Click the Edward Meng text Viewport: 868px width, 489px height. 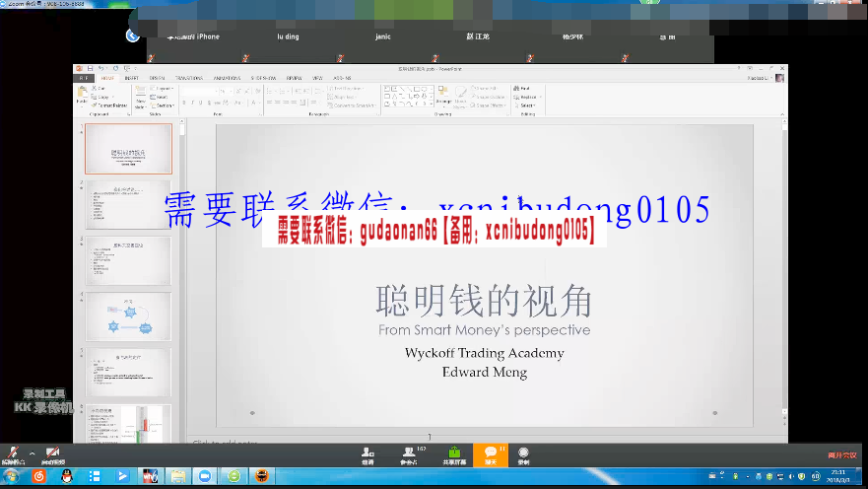pos(485,372)
